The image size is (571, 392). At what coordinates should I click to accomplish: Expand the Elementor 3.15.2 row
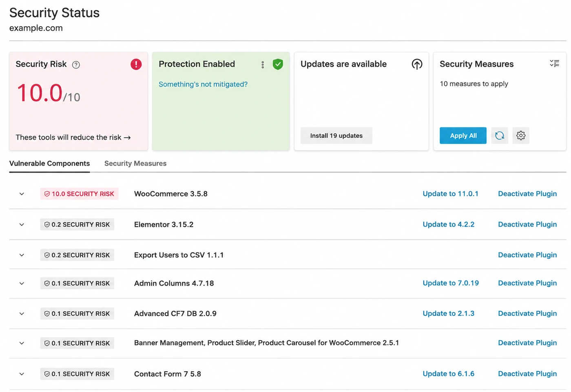(x=22, y=224)
